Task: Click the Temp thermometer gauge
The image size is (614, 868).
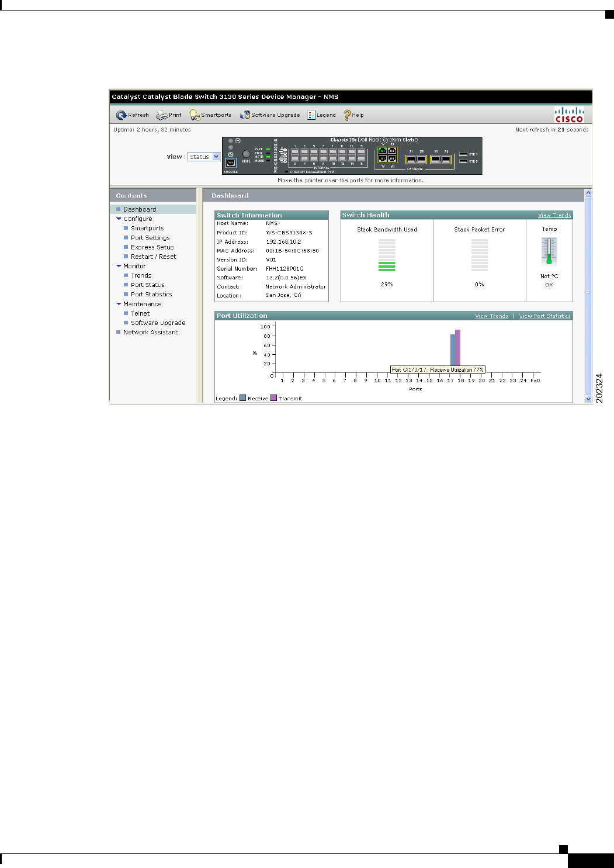Action: pyautogui.click(x=549, y=251)
